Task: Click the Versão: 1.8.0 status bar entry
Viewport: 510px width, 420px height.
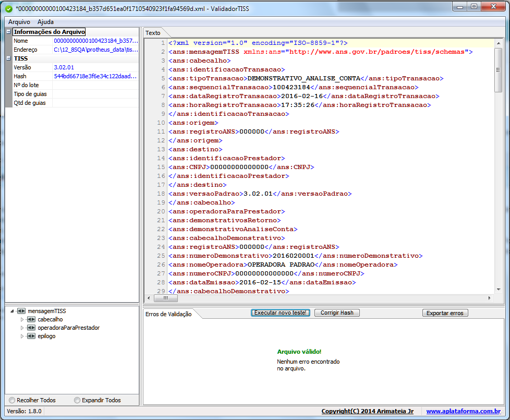Action: [24, 411]
